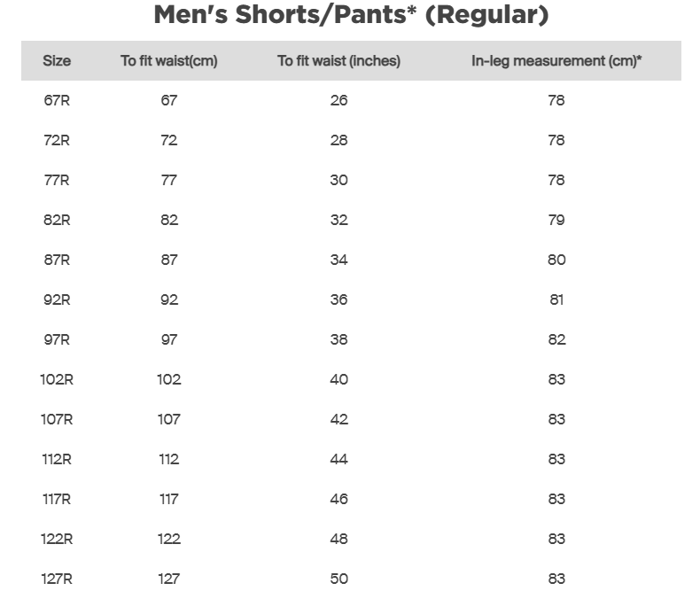
Task: Select the 72R size cell
Action: (x=57, y=140)
